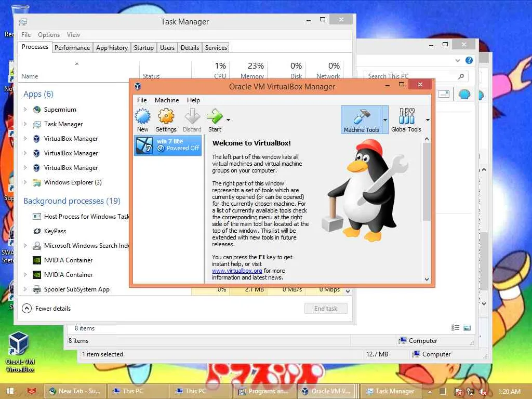
Task: Click the KeyPass process icon
Action: click(37, 231)
